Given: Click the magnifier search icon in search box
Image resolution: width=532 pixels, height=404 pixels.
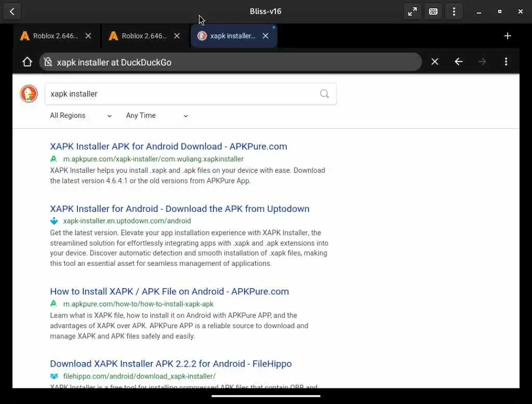Looking at the screenshot, I should [324, 93].
